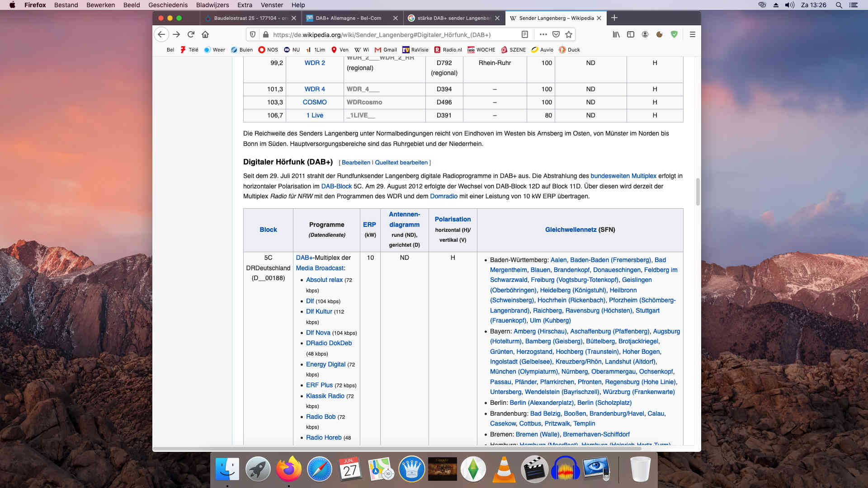This screenshot has height=488, width=868.
Task: Launch Audacity from the dock
Action: click(x=566, y=469)
